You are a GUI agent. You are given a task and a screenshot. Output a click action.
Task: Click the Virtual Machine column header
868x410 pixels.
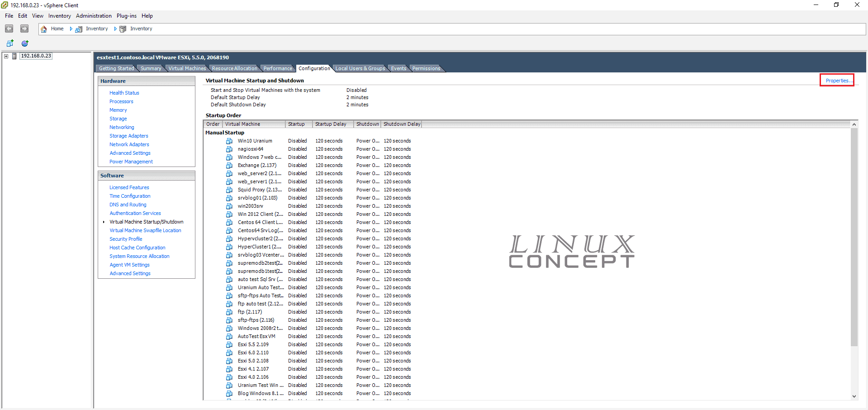254,124
